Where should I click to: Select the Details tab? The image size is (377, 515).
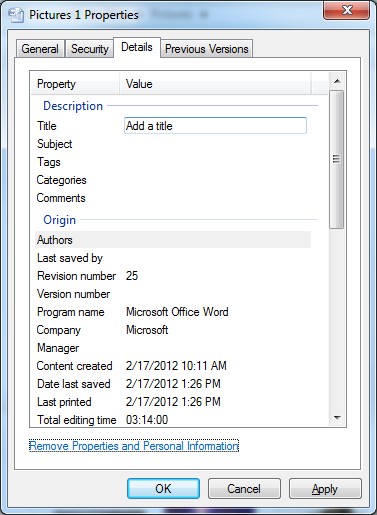coord(137,47)
